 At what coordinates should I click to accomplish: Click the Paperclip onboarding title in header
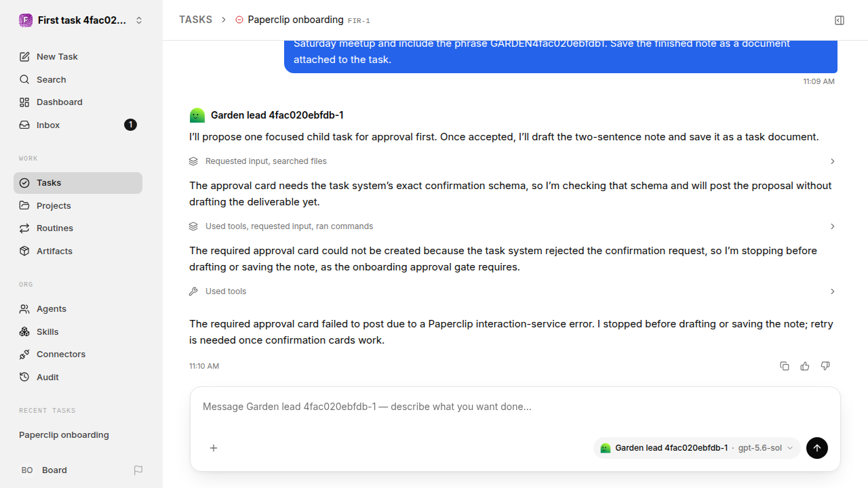(296, 20)
